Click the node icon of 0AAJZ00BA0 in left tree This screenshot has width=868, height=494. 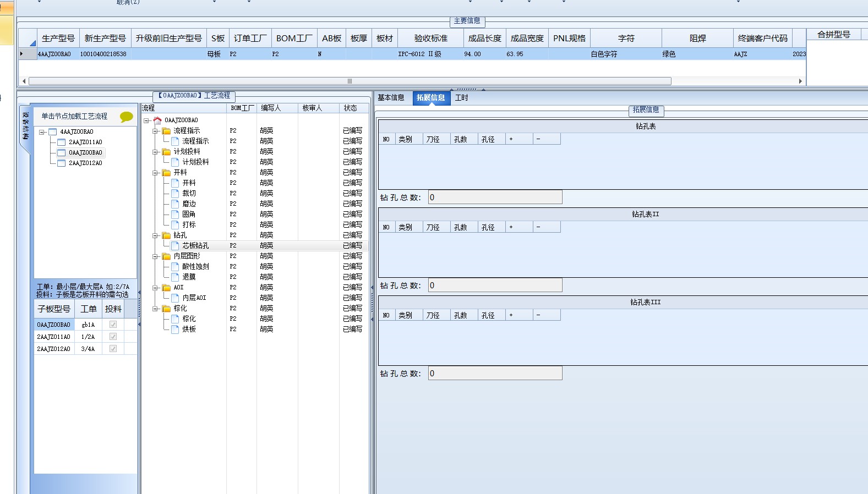(x=62, y=152)
